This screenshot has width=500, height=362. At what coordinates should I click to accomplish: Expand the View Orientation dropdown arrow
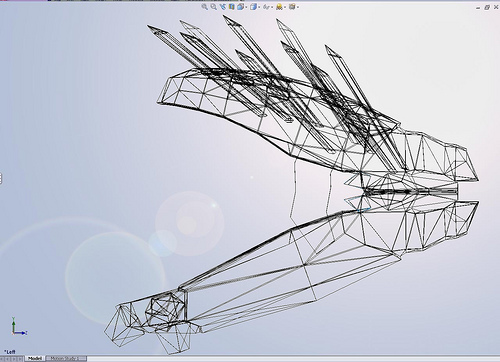point(246,7)
